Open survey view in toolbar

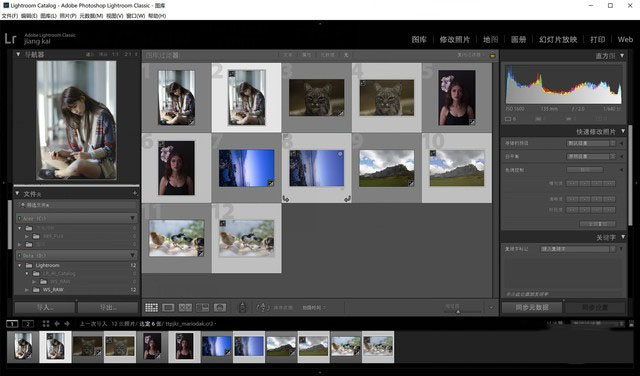click(202, 307)
